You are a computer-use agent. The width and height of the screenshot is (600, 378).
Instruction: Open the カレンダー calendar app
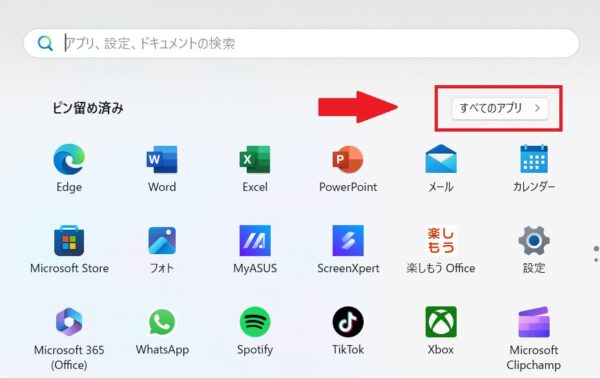[x=534, y=159]
